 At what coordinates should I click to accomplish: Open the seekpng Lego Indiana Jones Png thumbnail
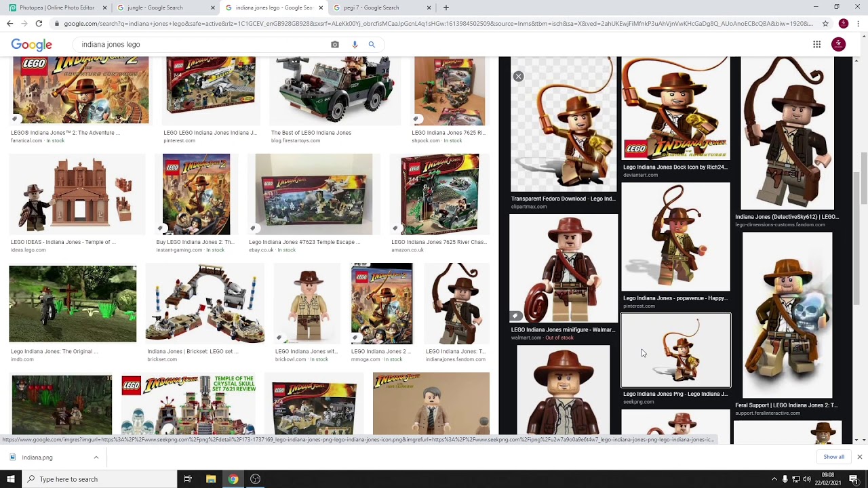(x=675, y=350)
